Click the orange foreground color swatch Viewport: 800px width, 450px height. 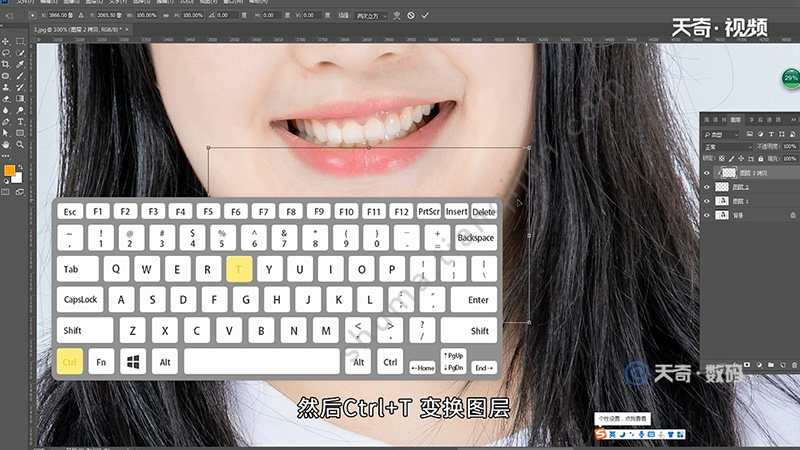point(10,171)
